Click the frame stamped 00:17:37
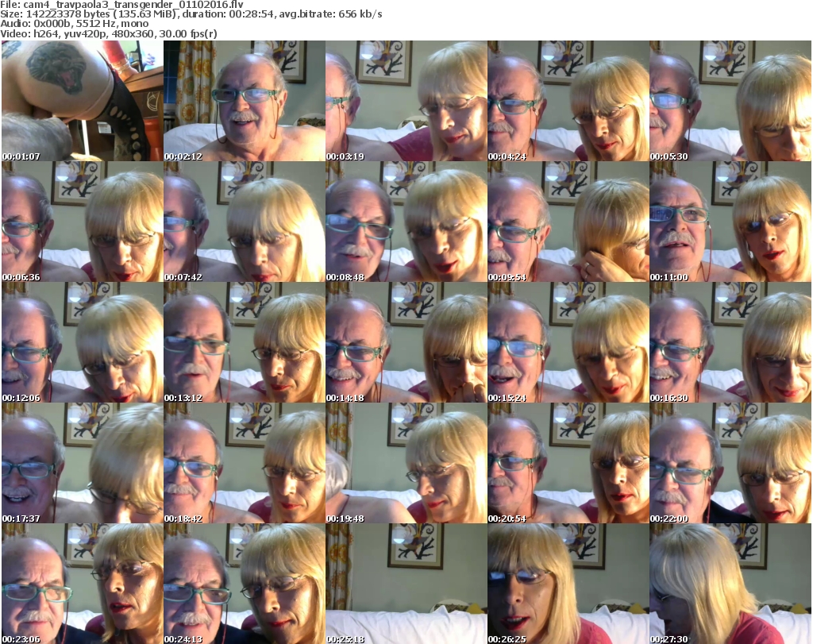Screen dimensions: 813x644 83,463
